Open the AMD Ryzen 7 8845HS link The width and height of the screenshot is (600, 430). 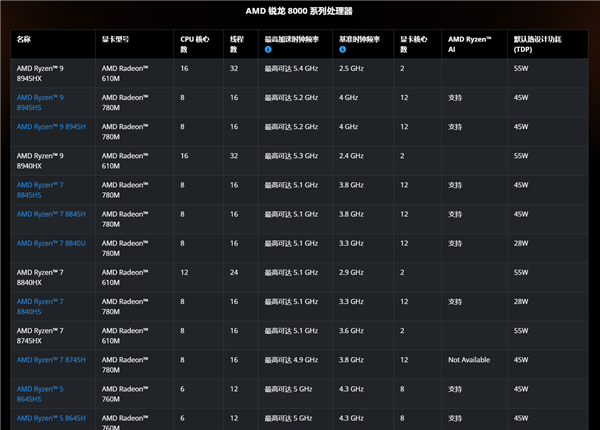click(x=41, y=190)
